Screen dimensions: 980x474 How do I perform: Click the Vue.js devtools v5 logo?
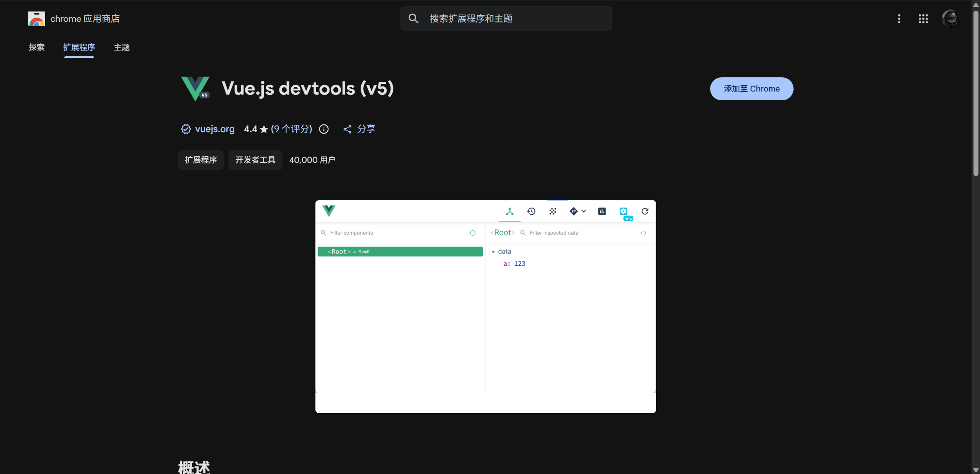pos(196,88)
